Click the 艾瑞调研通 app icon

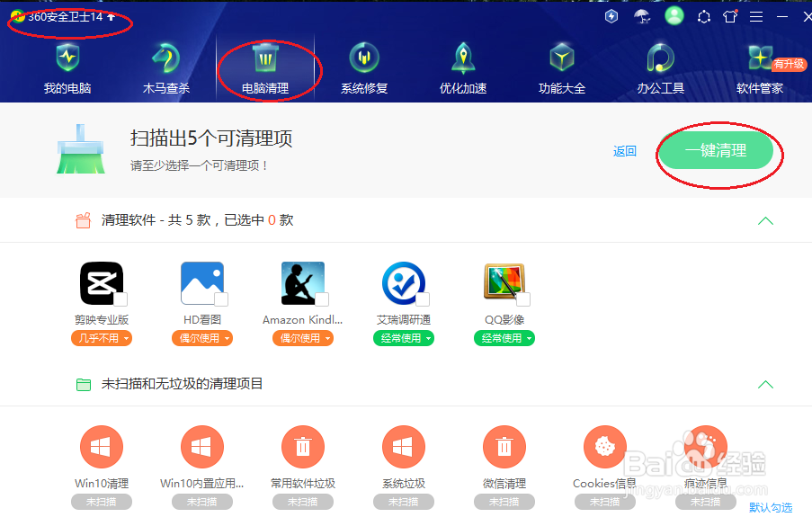point(404,283)
